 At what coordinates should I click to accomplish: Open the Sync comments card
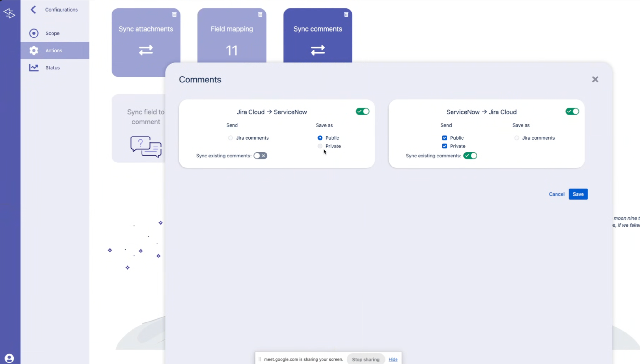[x=318, y=36]
